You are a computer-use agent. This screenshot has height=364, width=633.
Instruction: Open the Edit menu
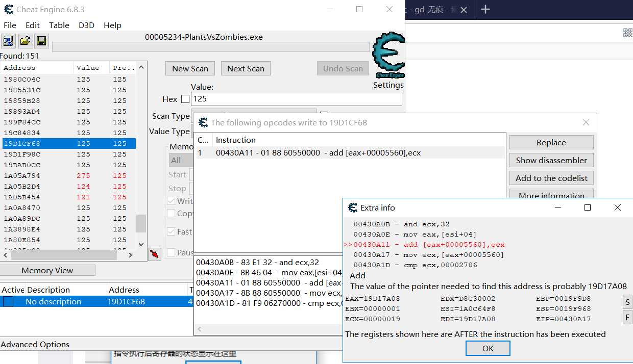[33, 25]
